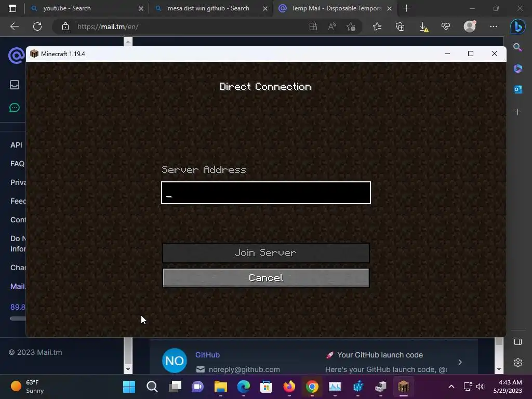
Task: Close the youtube - Search tab
Action: (141, 8)
